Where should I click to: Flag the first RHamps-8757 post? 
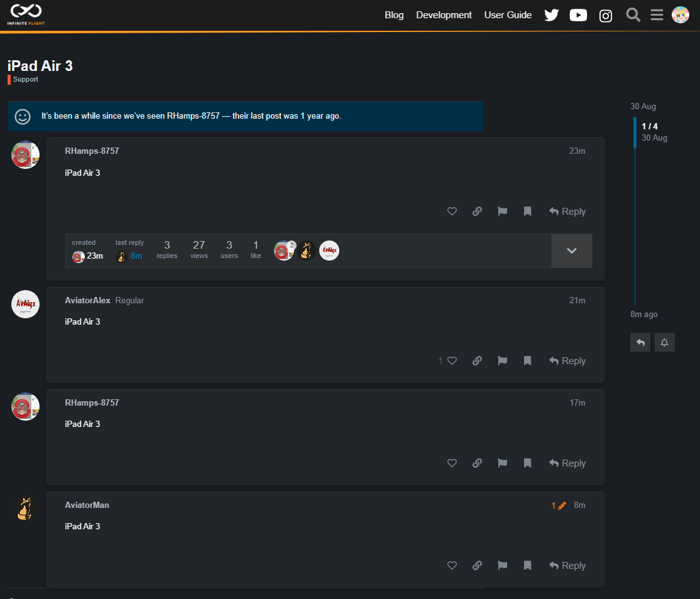pyautogui.click(x=502, y=212)
